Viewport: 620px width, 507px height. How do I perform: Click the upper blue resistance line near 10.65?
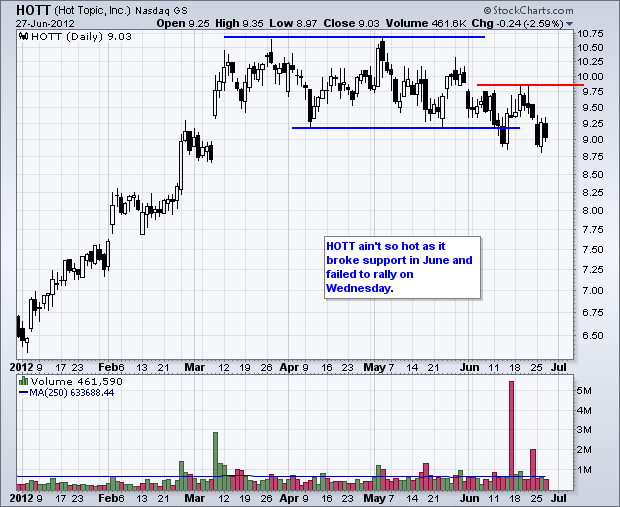(x=354, y=37)
